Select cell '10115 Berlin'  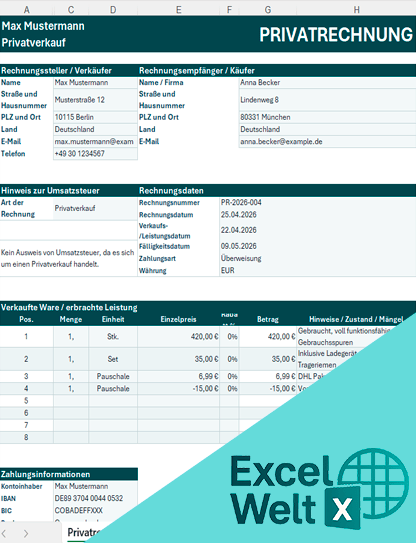click(95, 117)
